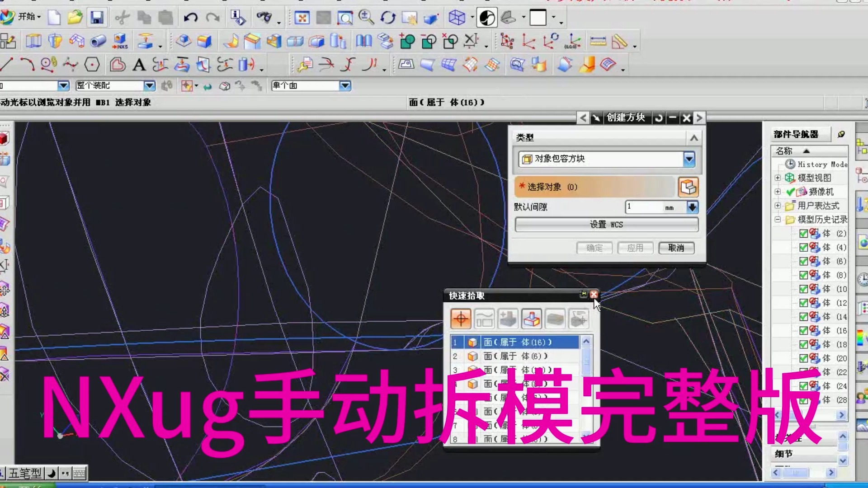Image resolution: width=868 pixels, height=488 pixels.
Task: Click the shaded rendering style icon
Action: [x=486, y=18]
